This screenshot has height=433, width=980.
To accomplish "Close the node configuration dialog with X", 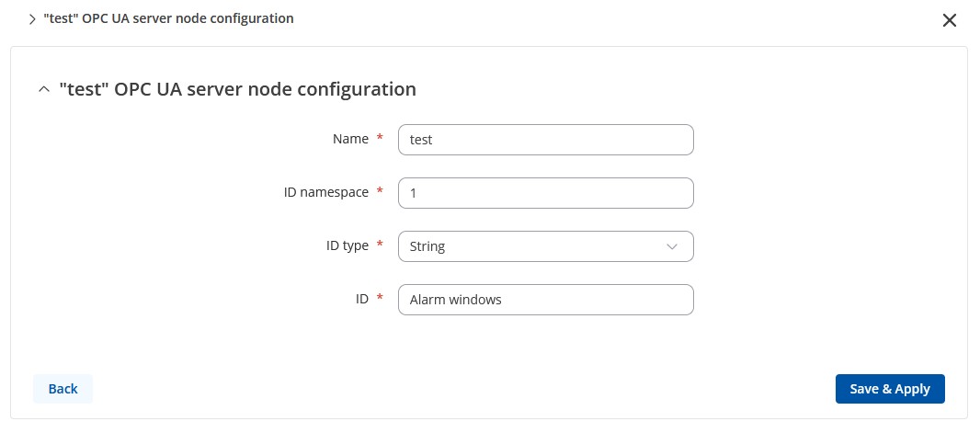I will click(949, 20).
